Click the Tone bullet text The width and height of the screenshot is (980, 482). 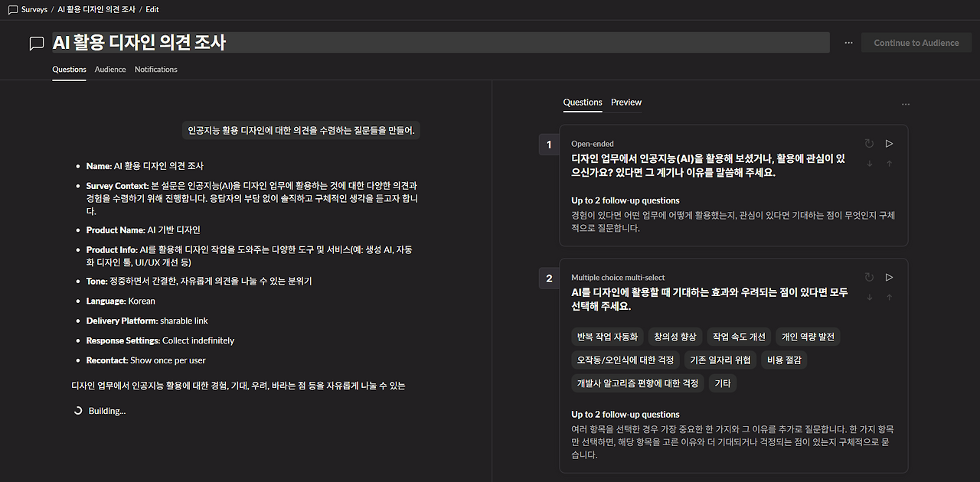click(x=199, y=281)
